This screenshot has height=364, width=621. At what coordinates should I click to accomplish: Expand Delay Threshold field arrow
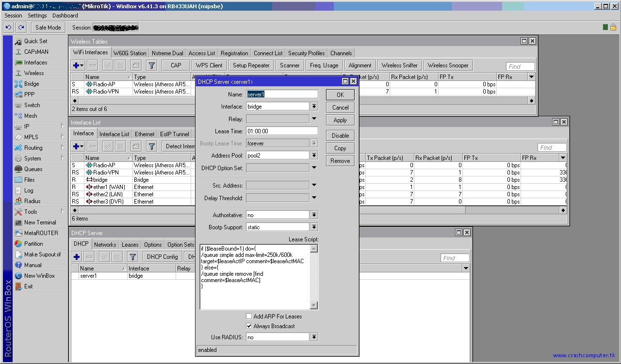click(x=314, y=198)
